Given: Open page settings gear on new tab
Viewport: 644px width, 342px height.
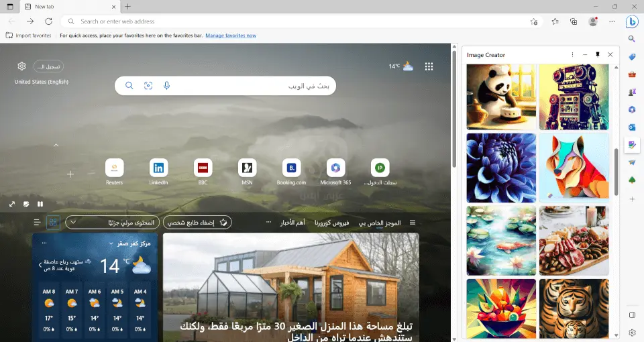Looking at the screenshot, I should (x=21, y=66).
